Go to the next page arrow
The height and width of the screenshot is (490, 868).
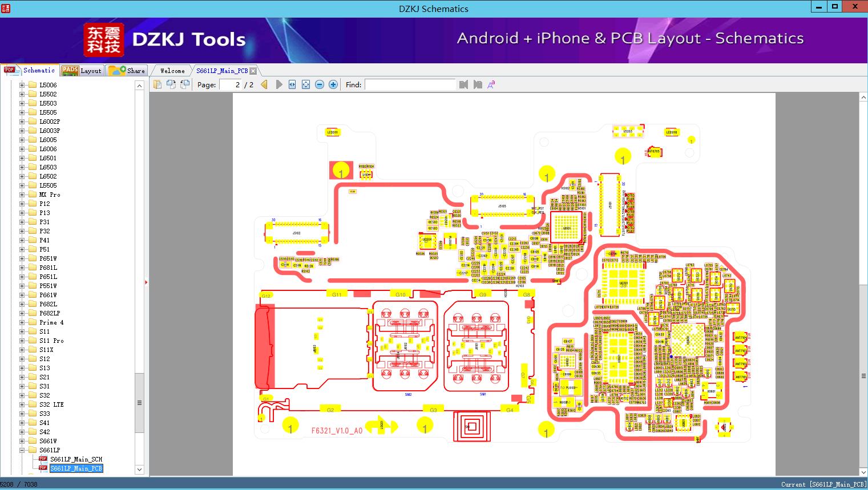[279, 84]
